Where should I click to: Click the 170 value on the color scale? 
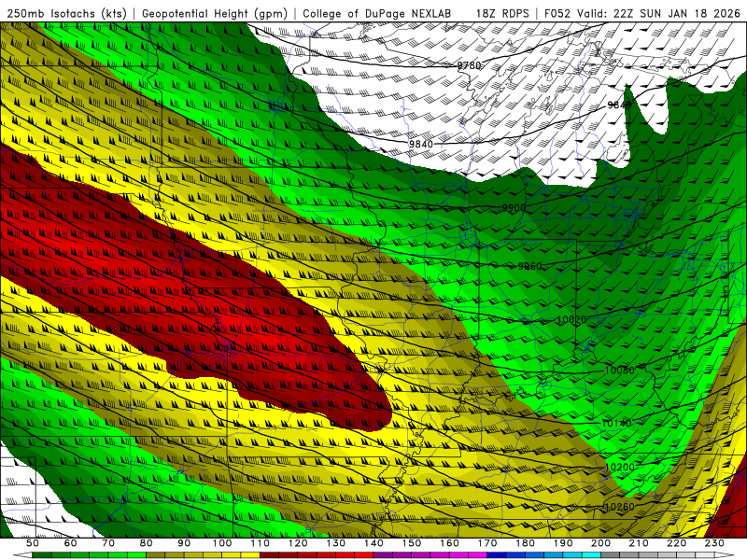pos(487,543)
